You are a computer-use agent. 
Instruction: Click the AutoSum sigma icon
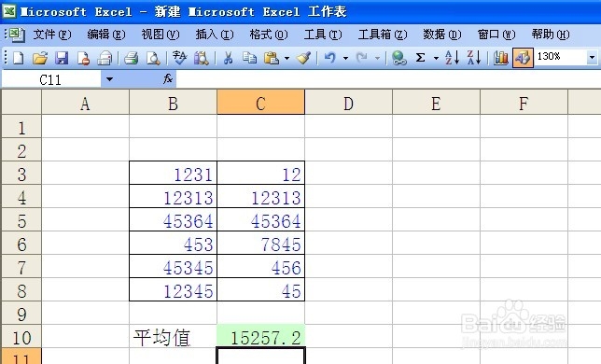(421, 58)
